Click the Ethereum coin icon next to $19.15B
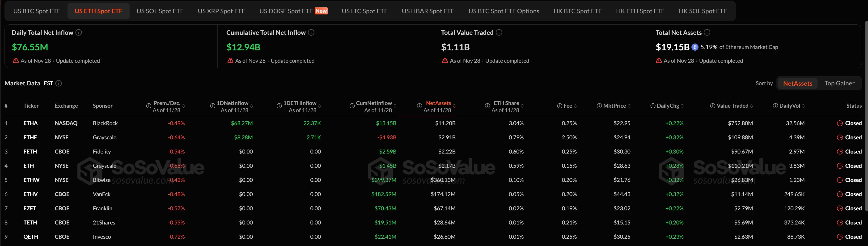 pos(695,47)
